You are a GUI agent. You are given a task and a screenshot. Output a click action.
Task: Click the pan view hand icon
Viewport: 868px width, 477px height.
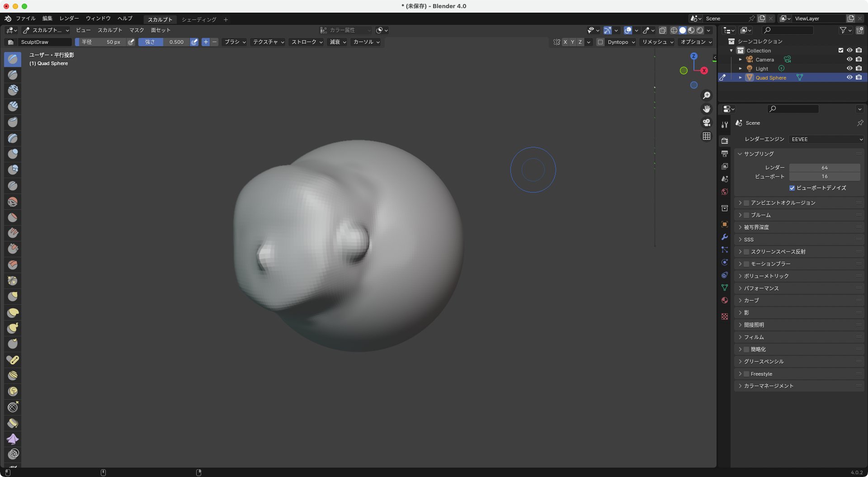point(706,109)
